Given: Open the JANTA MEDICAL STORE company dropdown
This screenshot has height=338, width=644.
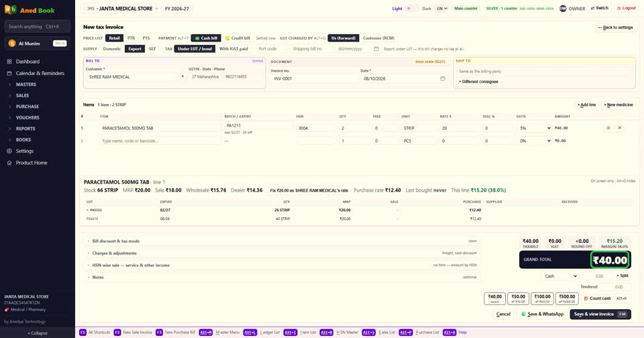Looking at the screenshot, I should [121, 9].
